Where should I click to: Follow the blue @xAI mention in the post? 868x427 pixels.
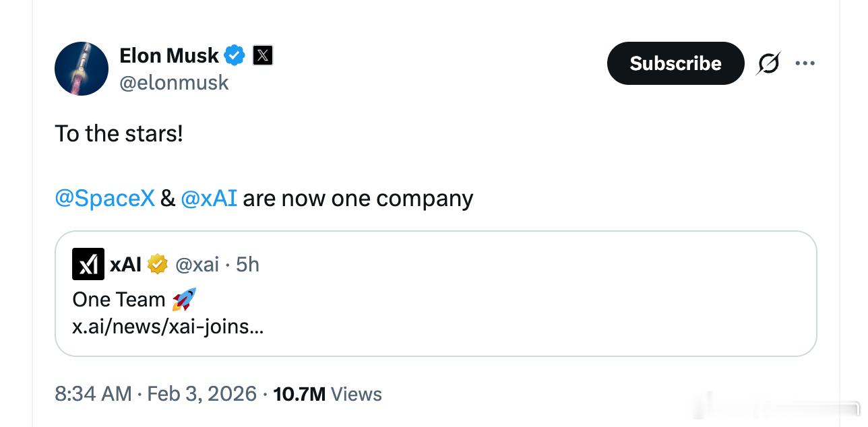pos(209,198)
